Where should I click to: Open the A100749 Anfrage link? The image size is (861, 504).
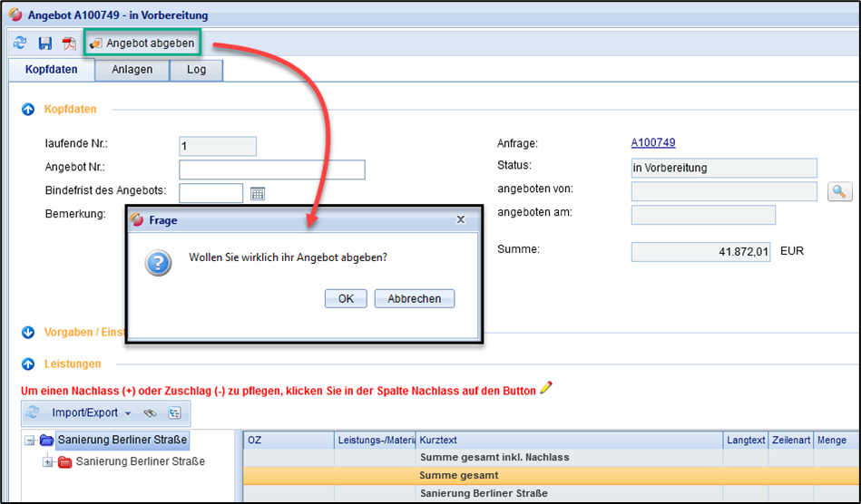pyautogui.click(x=652, y=143)
